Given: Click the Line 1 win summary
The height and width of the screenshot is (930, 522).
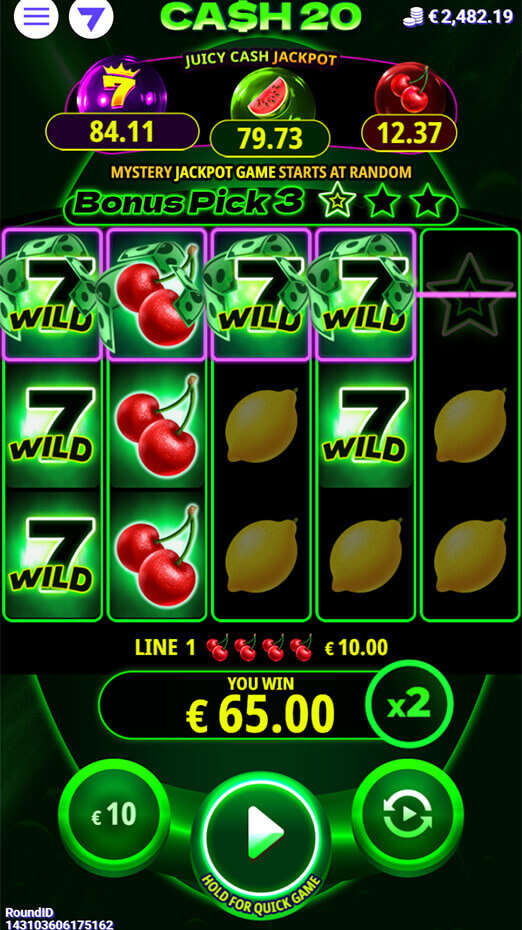Looking at the screenshot, I should pos(261,648).
